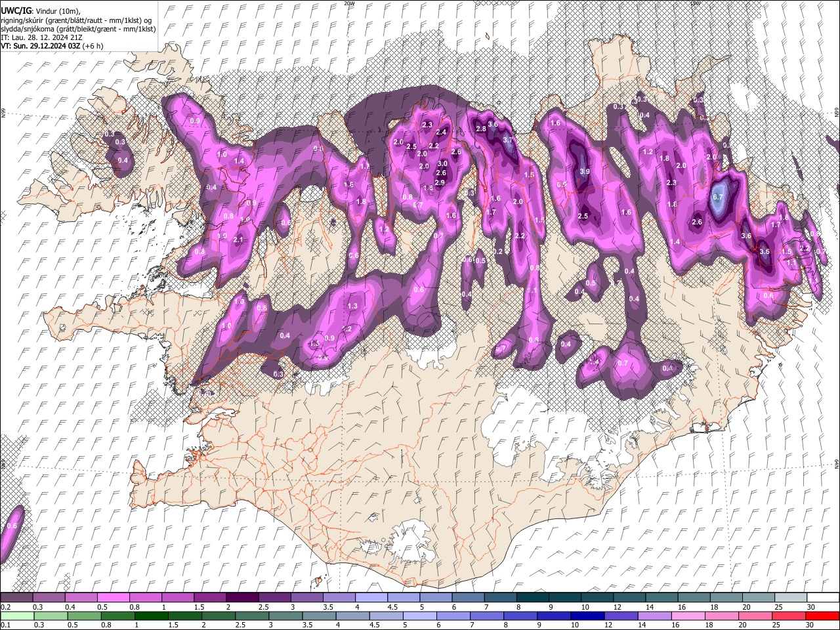
Task: Pick bright pink 0.5 swatch in upper legend
Action: tap(113, 597)
